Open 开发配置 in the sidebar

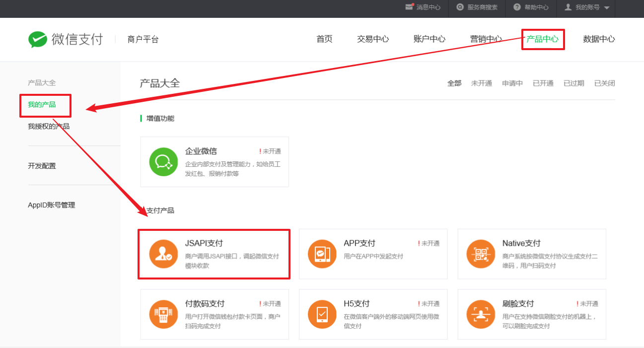pos(42,166)
